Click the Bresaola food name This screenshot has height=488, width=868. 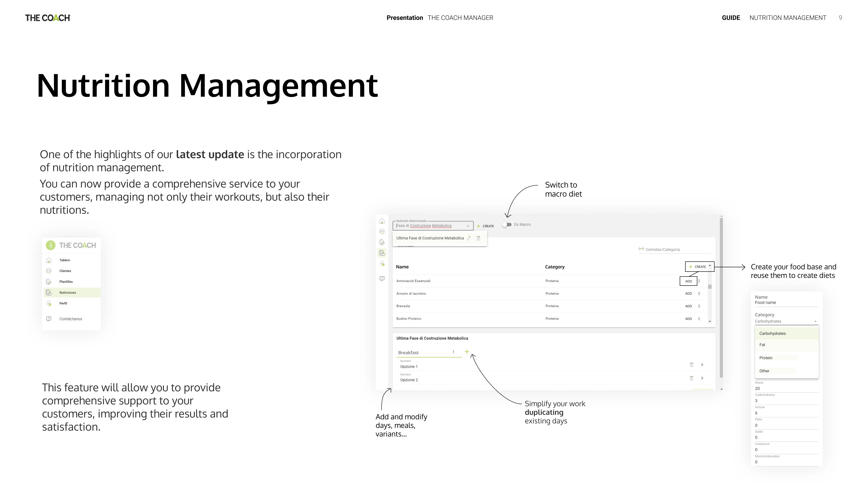[403, 306]
